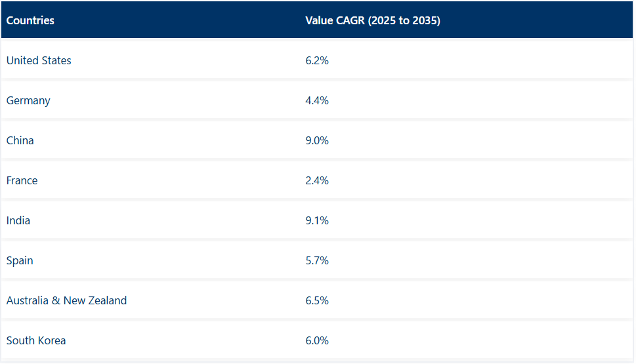
Task: Click the 2.4% CAGR value
Action: pyautogui.click(x=317, y=180)
